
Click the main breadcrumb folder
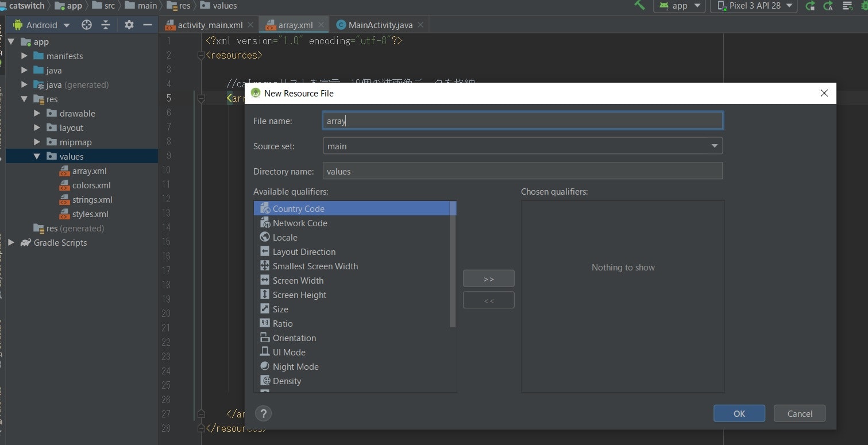pos(141,5)
